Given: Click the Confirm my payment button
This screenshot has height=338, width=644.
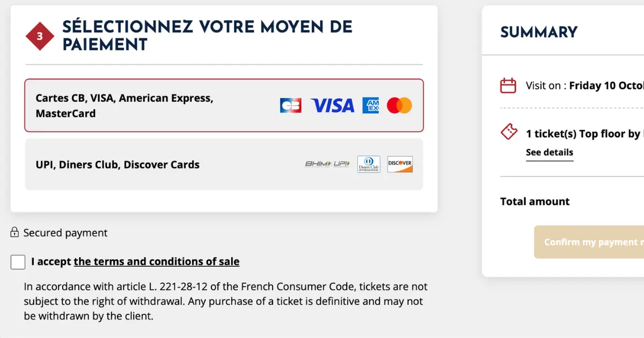Looking at the screenshot, I should click(589, 242).
